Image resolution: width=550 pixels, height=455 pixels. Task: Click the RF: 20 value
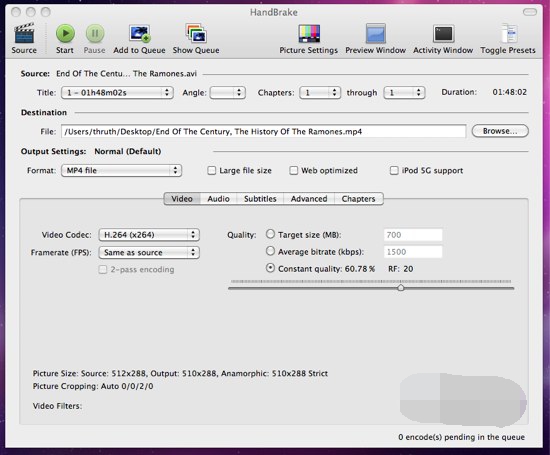(401, 269)
